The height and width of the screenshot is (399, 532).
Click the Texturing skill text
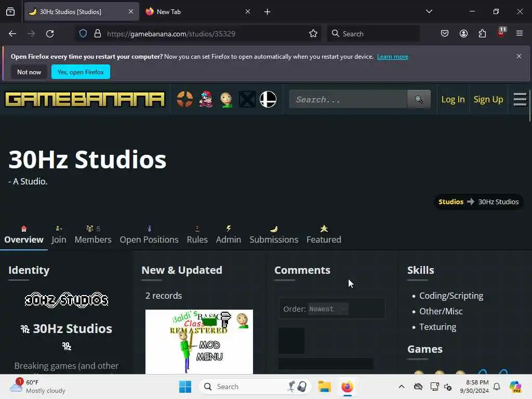(437, 327)
